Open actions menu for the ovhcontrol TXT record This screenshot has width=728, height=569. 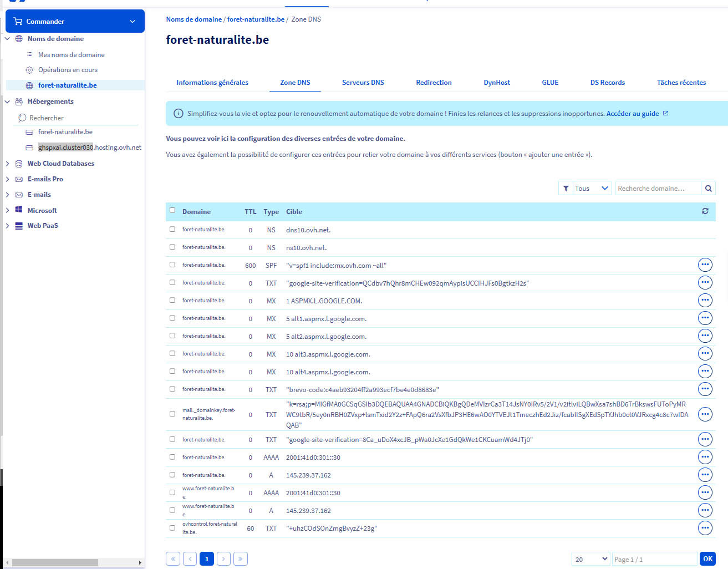[705, 528]
